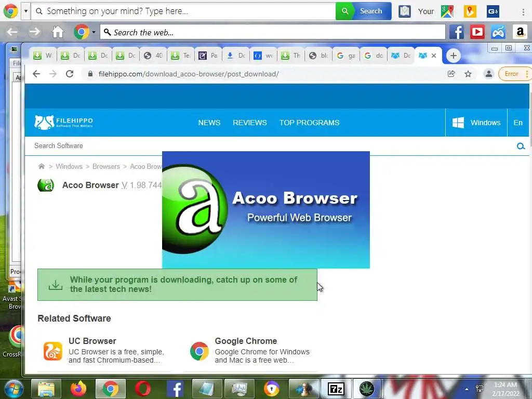Click the green Acoo Browser icon beside title
This screenshot has width=532, height=399.
46,185
